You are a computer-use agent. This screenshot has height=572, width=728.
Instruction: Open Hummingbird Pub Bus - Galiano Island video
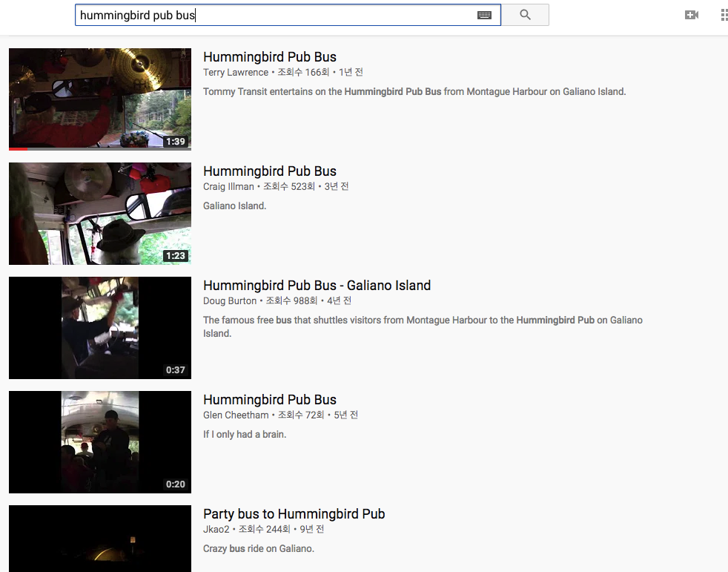click(317, 285)
